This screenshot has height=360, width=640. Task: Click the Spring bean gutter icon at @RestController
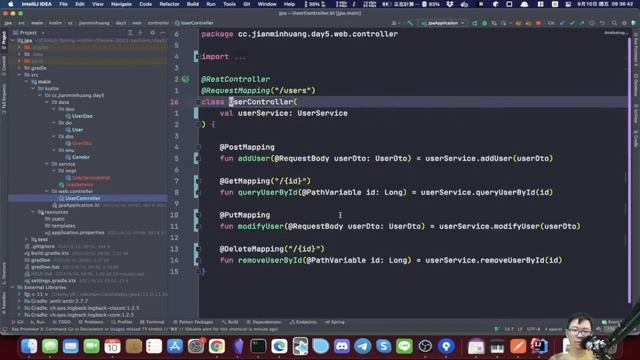pyautogui.click(x=186, y=79)
